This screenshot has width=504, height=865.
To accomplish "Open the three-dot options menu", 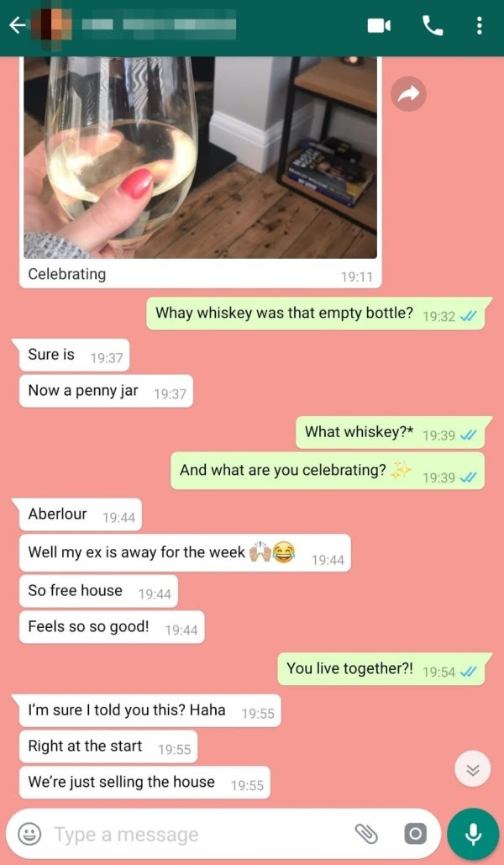I will pyautogui.click(x=479, y=25).
